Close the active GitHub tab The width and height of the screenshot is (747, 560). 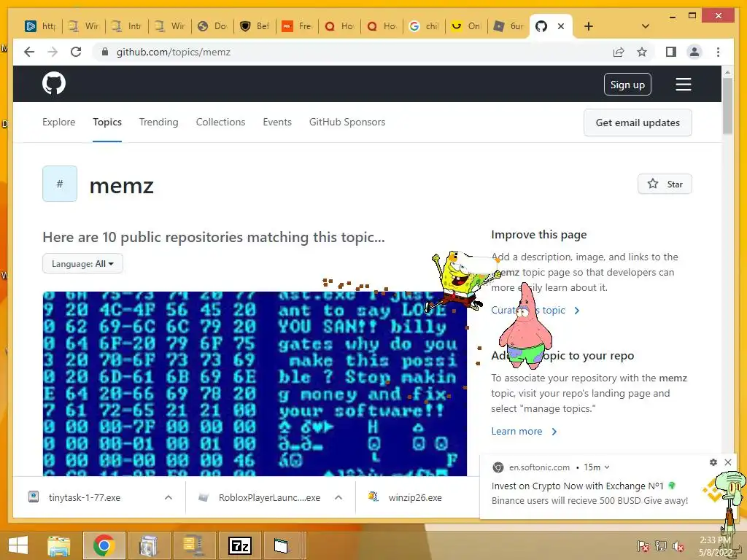click(x=561, y=26)
